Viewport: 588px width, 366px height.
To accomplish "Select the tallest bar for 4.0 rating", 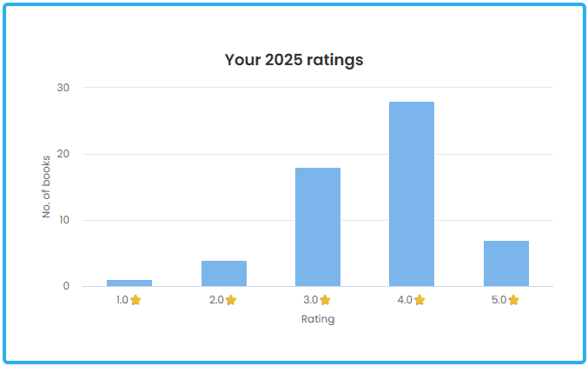I will [x=412, y=194].
